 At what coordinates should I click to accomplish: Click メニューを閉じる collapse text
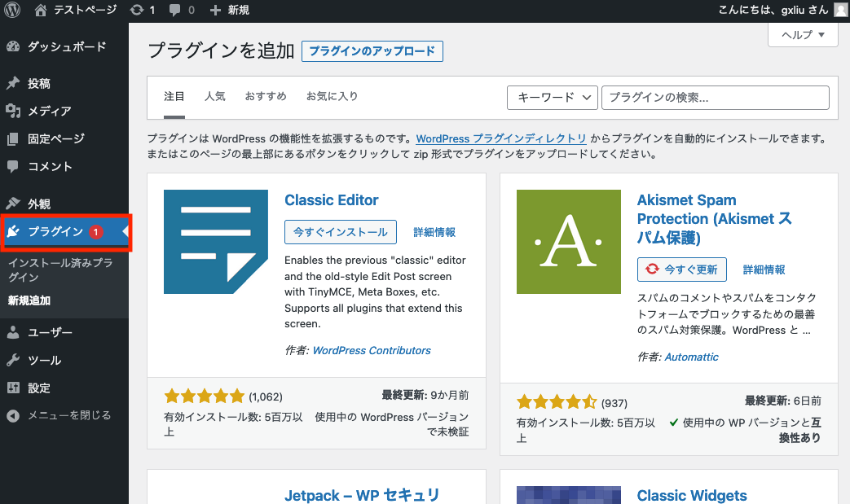point(69,415)
